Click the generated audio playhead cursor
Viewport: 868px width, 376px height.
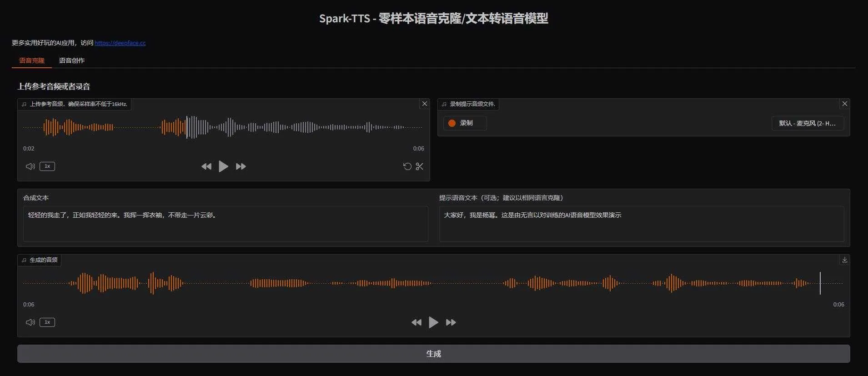pyautogui.click(x=820, y=283)
